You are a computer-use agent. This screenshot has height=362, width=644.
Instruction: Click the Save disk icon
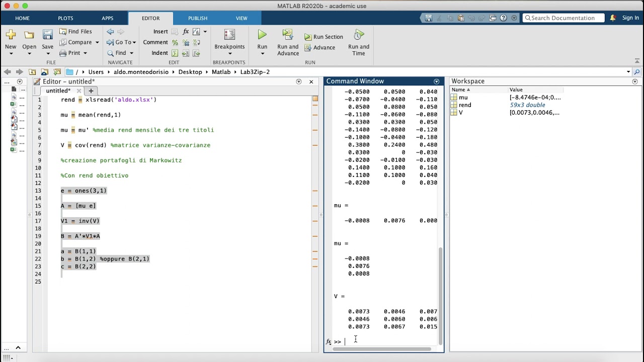point(47,35)
